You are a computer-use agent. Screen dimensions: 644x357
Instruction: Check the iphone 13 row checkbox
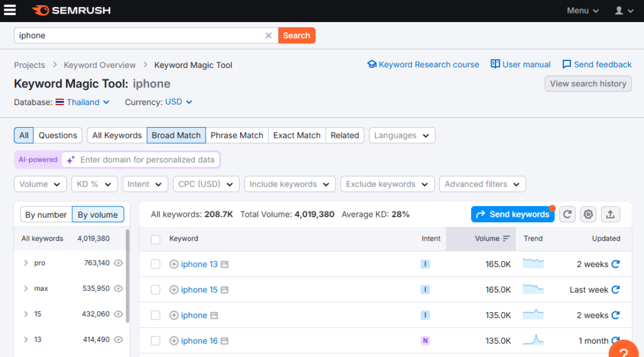click(155, 264)
